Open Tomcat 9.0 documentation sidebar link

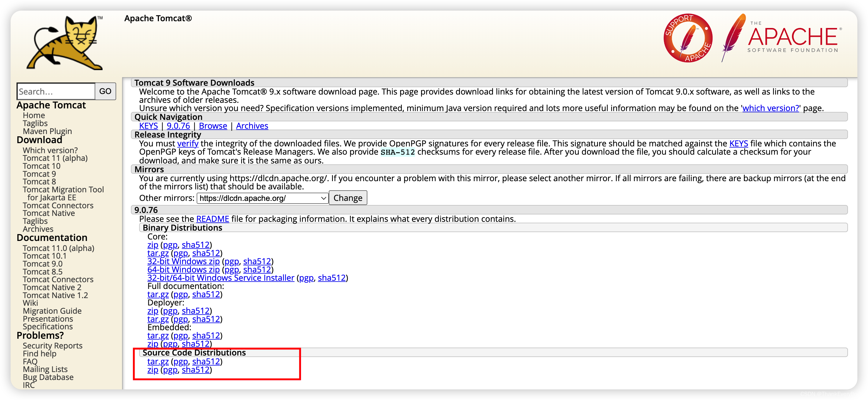click(42, 264)
